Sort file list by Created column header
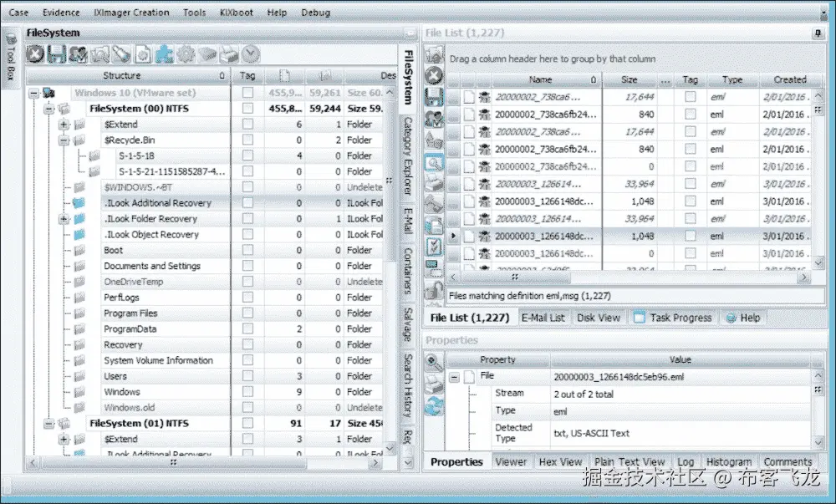Viewport: 836px width, 504px height. [x=790, y=79]
